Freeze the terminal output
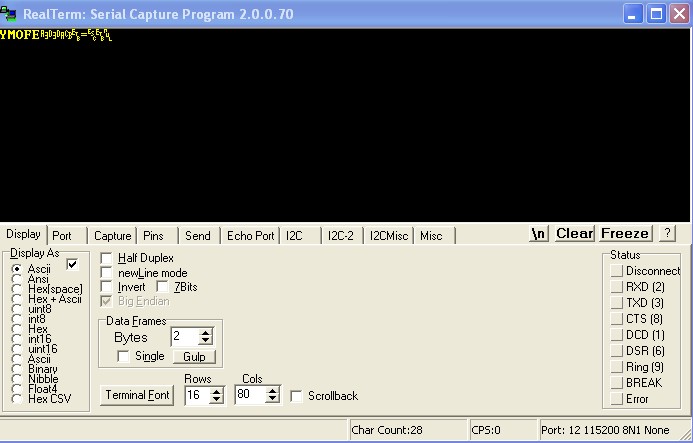This screenshot has width=693, height=443. (625, 233)
